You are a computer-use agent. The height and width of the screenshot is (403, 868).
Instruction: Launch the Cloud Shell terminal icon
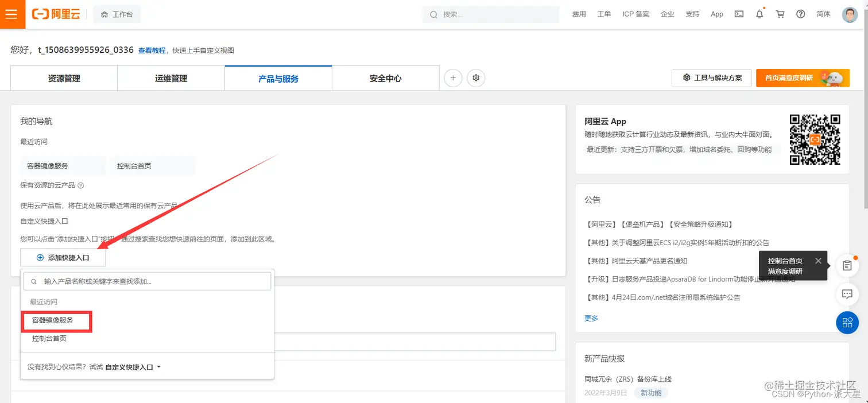point(739,14)
